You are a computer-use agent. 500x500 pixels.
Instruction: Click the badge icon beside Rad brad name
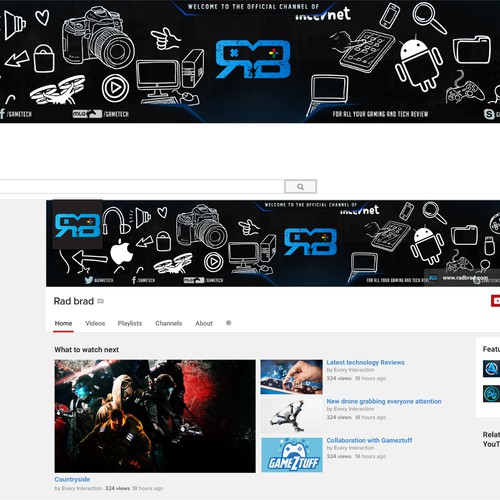(101, 301)
